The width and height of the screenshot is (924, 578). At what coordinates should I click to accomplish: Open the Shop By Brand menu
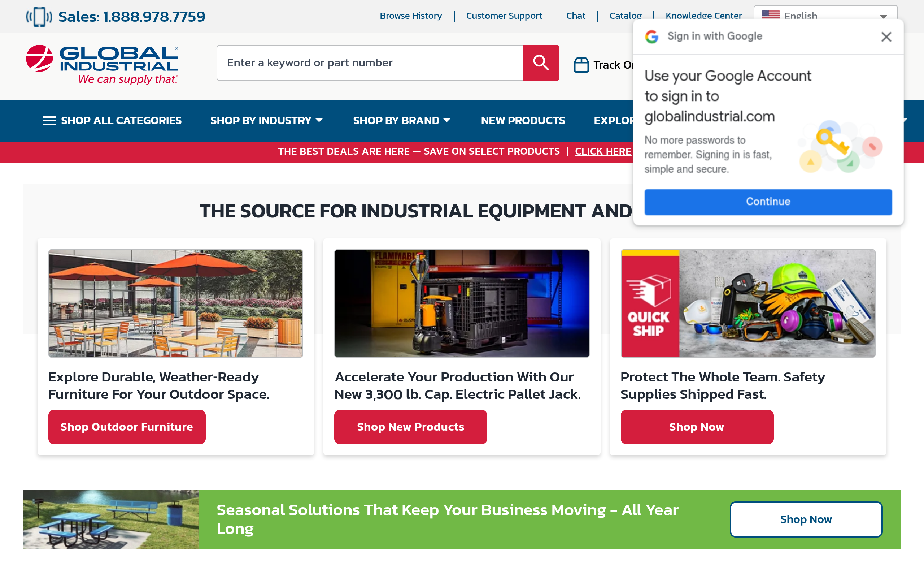point(402,121)
